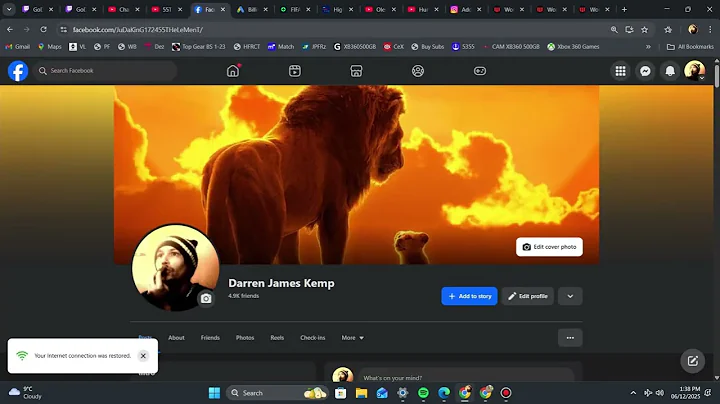The height and width of the screenshot is (404, 720).
Task: Open the weather widget showing 9°C Cloudy
Action: pyautogui.click(x=25, y=393)
